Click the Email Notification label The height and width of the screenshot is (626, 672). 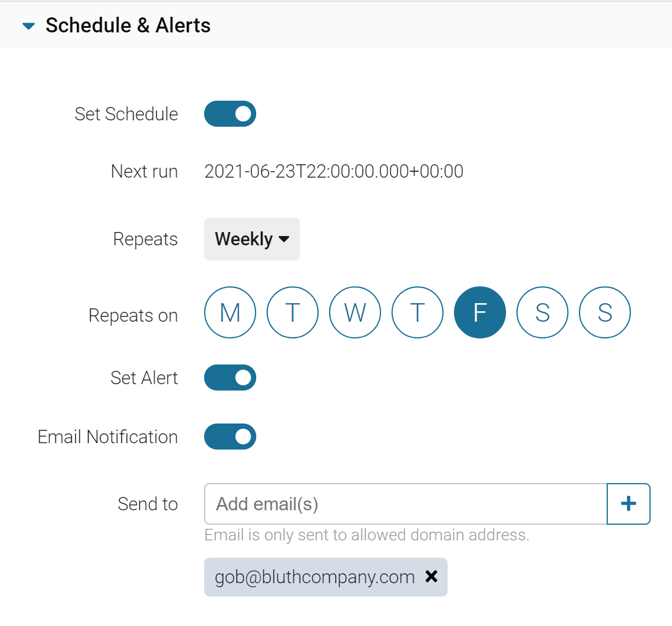(108, 437)
